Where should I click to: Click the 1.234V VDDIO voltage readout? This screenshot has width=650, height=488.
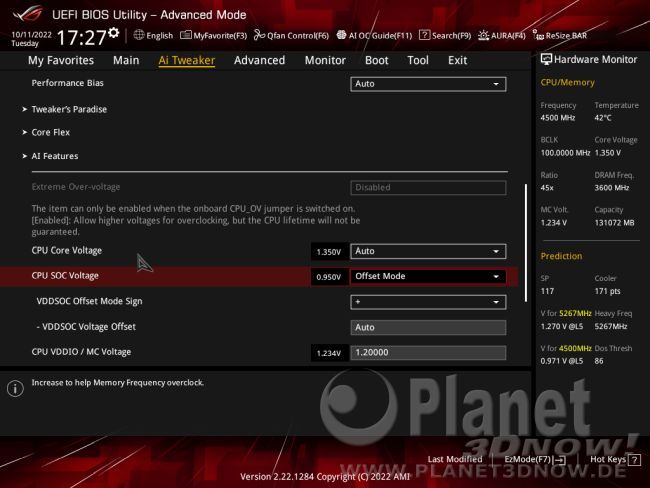(x=329, y=353)
